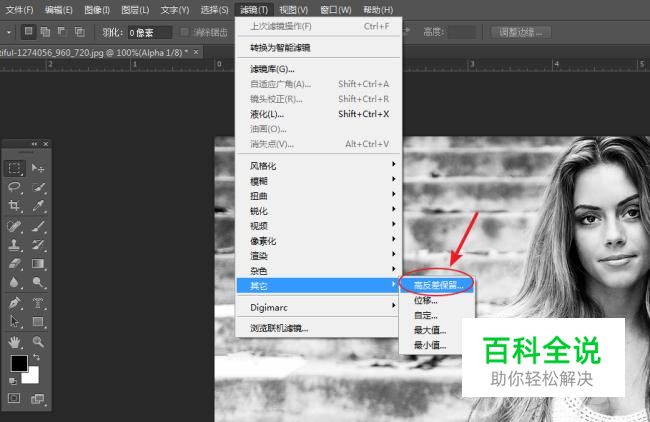The image size is (650, 422).
Task: Open the 文件(F) menu
Action: pyautogui.click(x=19, y=10)
